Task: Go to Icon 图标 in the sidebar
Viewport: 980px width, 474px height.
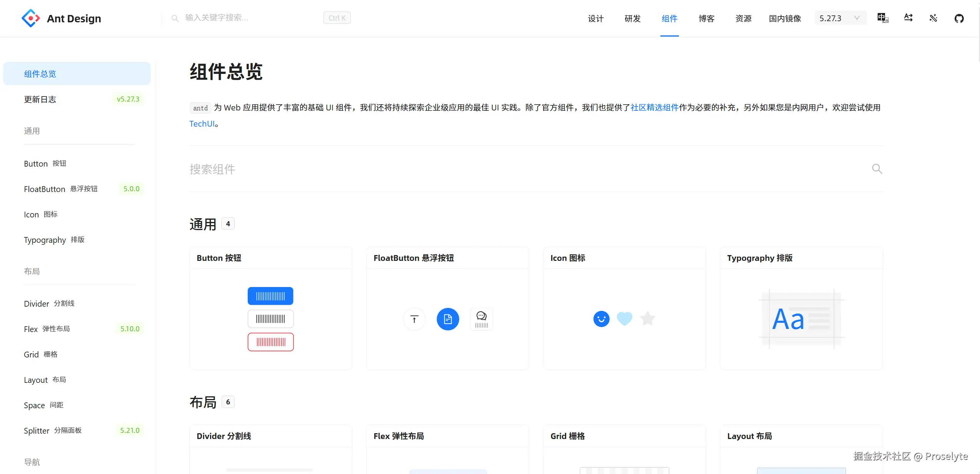Action: (77, 214)
